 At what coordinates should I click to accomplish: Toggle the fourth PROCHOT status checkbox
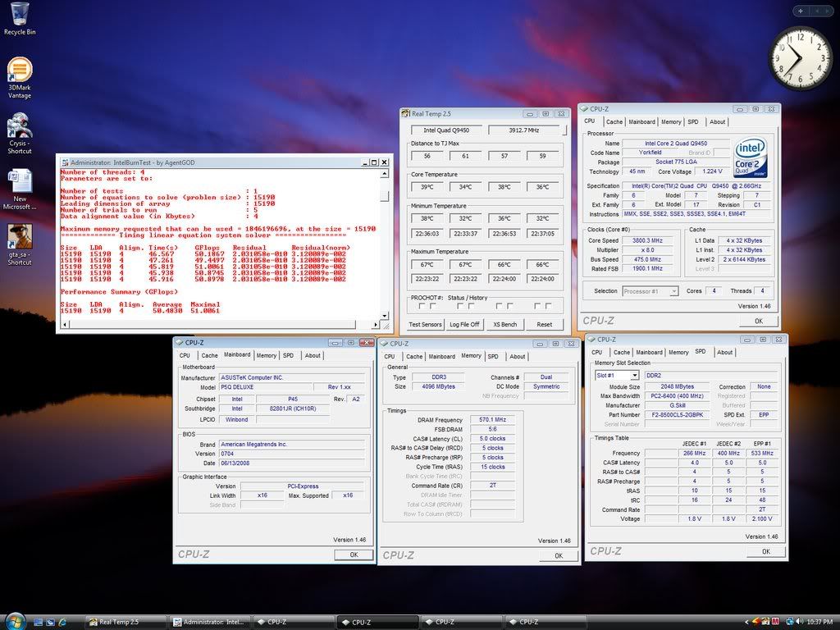click(472, 306)
